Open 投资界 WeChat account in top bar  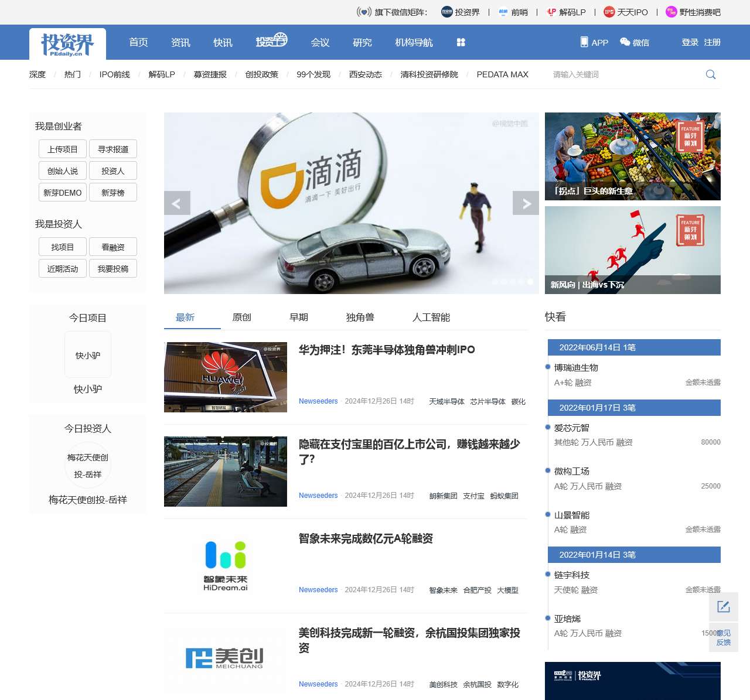[460, 12]
